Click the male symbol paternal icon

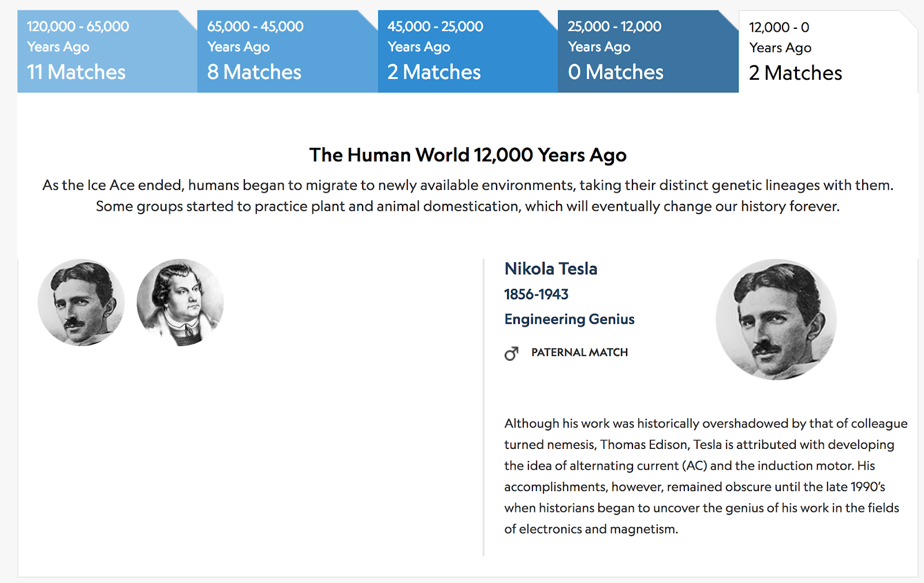pyautogui.click(x=511, y=353)
